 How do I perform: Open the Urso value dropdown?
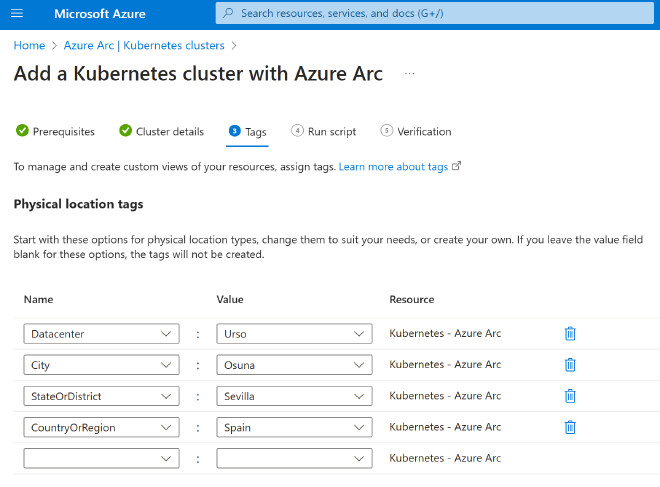pos(294,334)
